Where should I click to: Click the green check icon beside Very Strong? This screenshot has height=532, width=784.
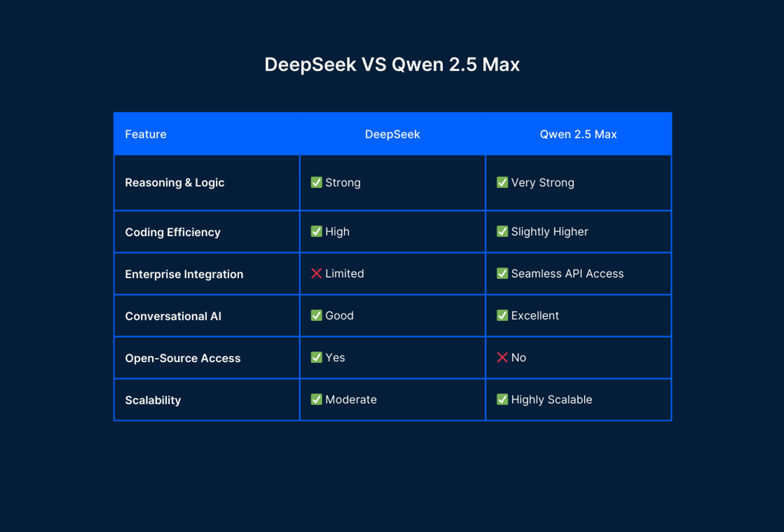502,182
